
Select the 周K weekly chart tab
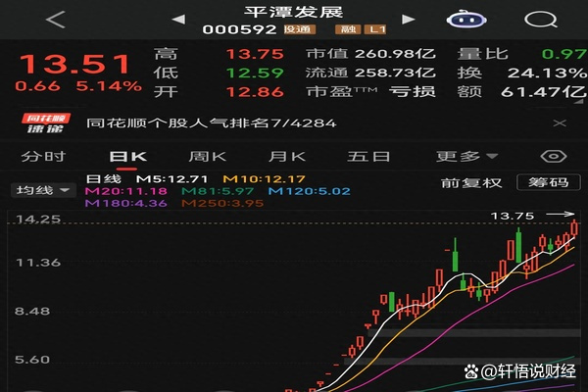point(207,156)
